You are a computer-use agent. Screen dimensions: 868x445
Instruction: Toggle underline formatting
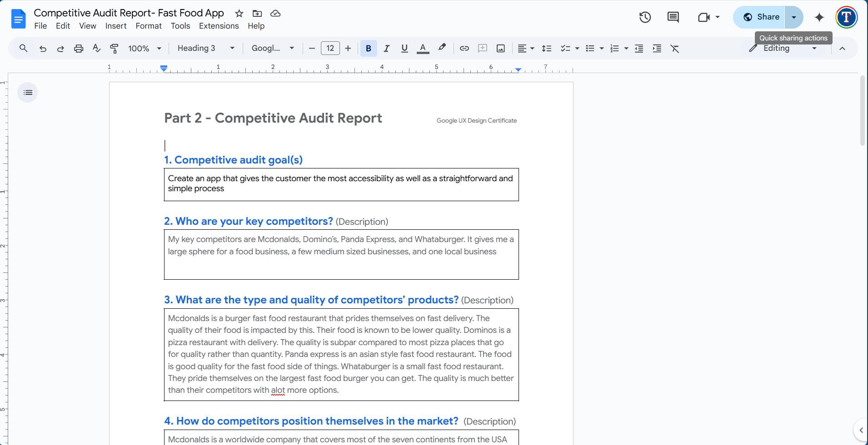[x=404, y=48]
